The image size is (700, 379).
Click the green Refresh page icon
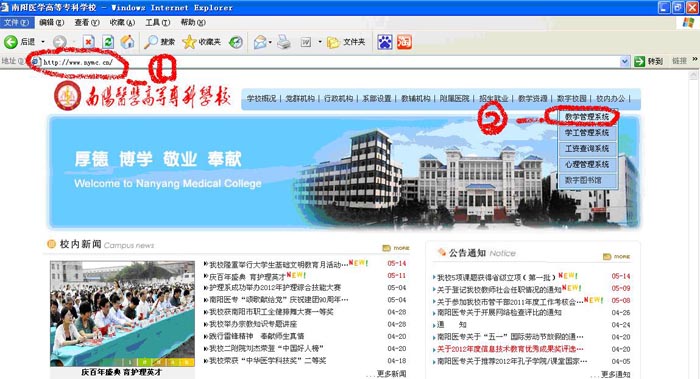click(108, 42)
